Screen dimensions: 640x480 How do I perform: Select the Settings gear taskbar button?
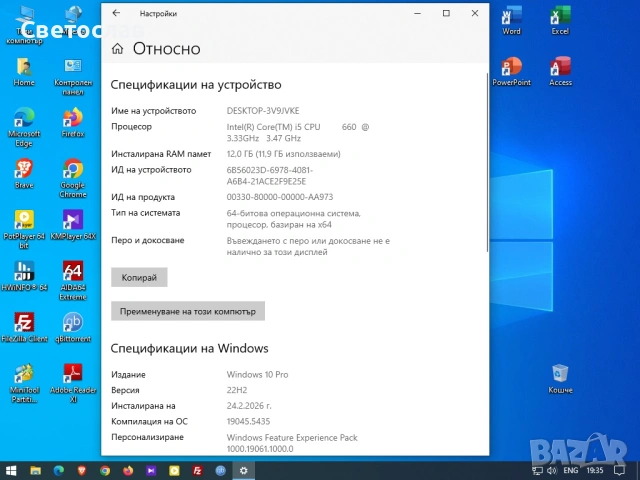pos(244,471)
